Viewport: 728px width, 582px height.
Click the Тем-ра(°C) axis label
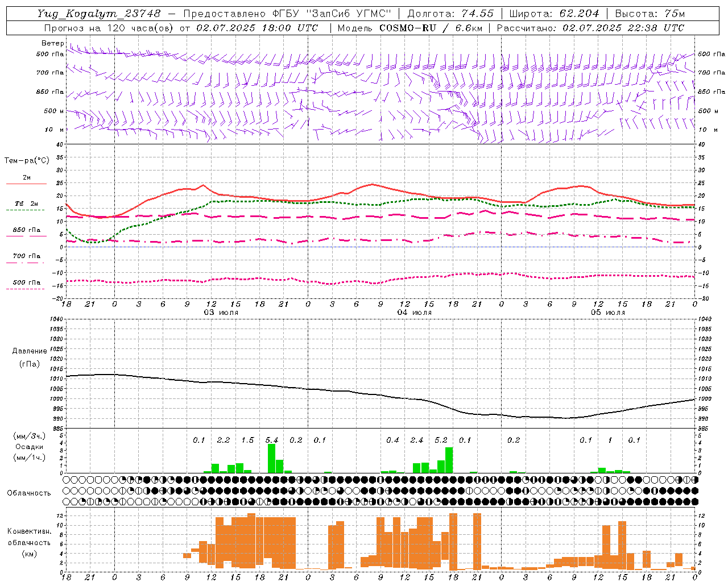point(27,161)
